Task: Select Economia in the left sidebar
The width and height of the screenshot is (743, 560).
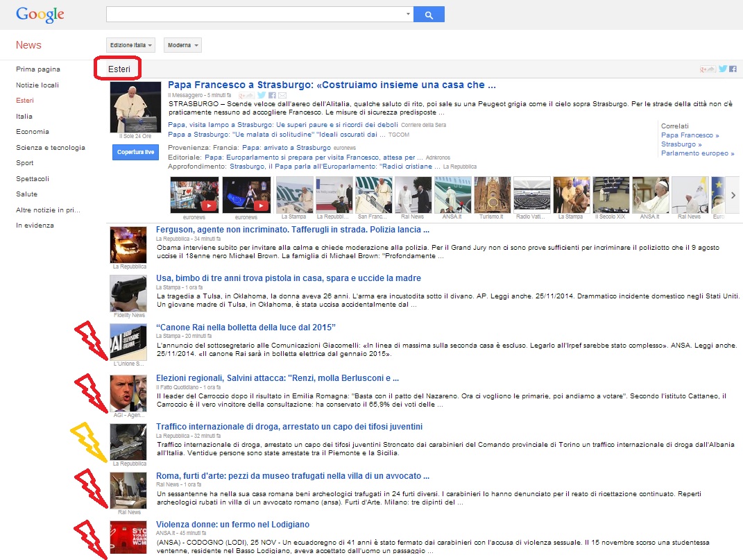Action: [x=33, y=132]
